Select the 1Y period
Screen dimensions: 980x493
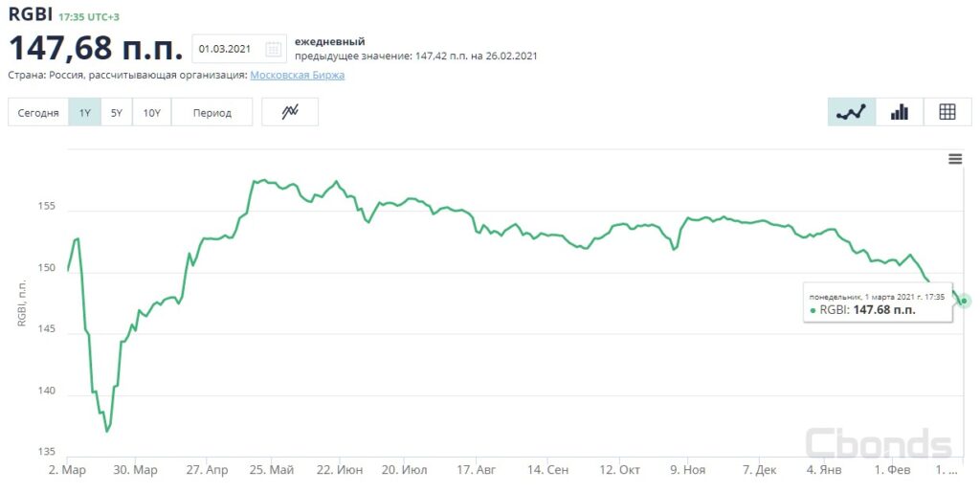pos(84,113)
